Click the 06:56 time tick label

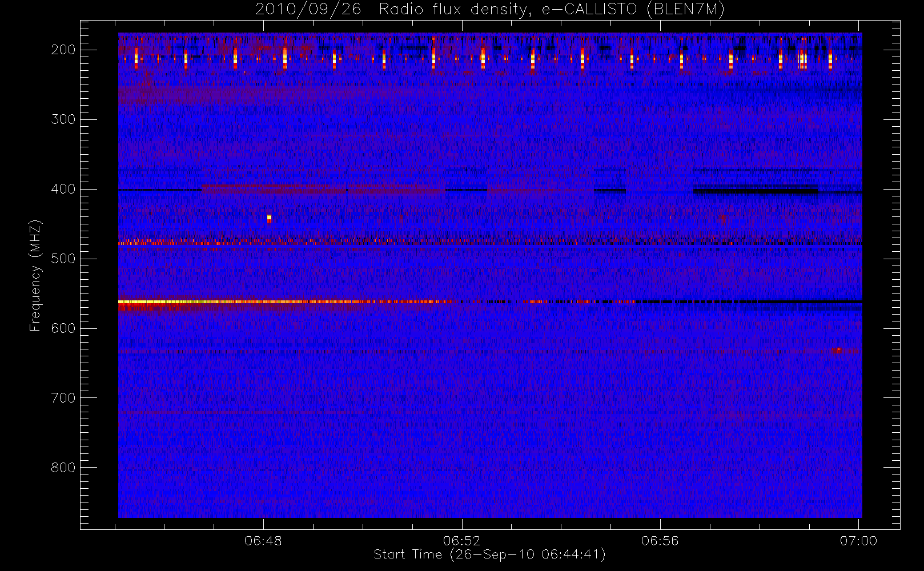click(660, 541)
